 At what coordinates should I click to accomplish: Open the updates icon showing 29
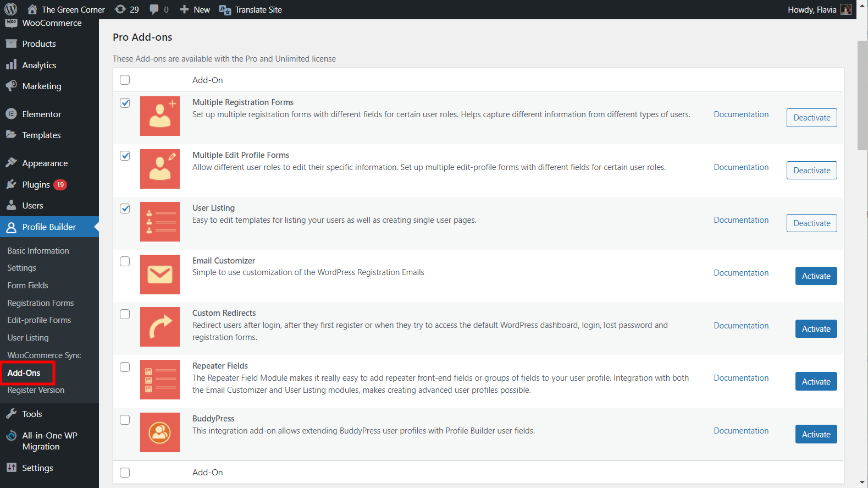pos(126,9)
